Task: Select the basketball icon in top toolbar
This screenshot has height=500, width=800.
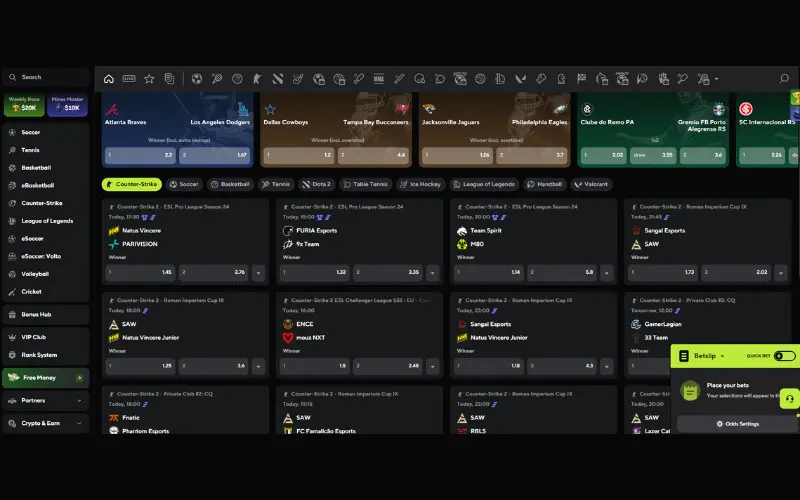Action: [x=237, y=79]
